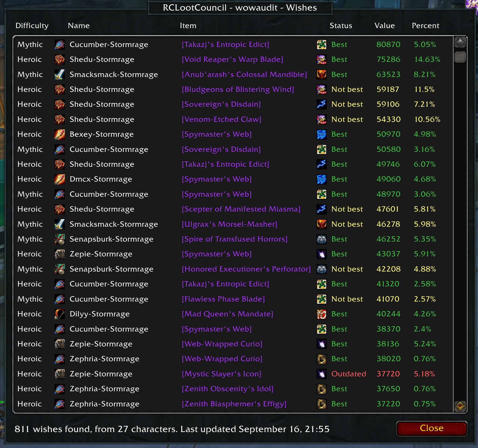Screen dimensions: 478x448
Task: Click the spec icon in the Shedu Sovereign's Disdain row
Action: (321, 104)
